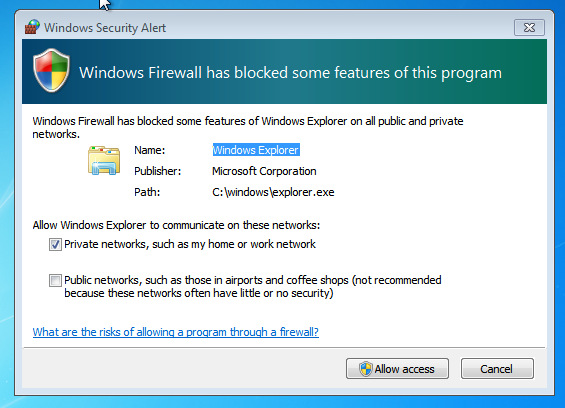This screenshot has width=565, height=408.
Task: Click the Path: field label
Action: (x=147, y=192)
